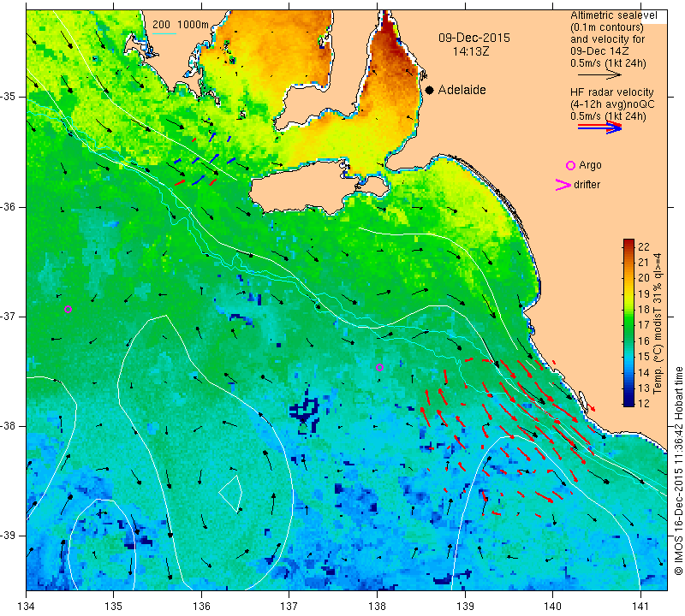Click the cyan depth contour legend line
Viewport: 685px width, 616px height.
click(x=164, y=33)
